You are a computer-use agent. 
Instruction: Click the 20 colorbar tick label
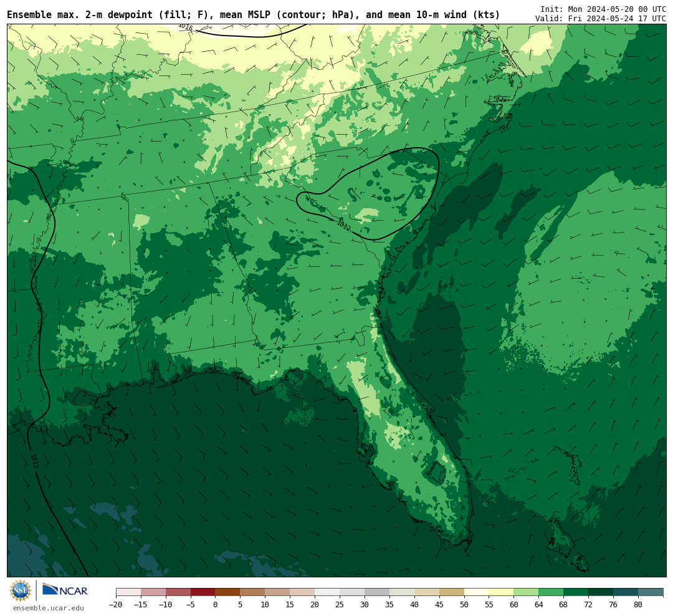click(x=315, y=604)
